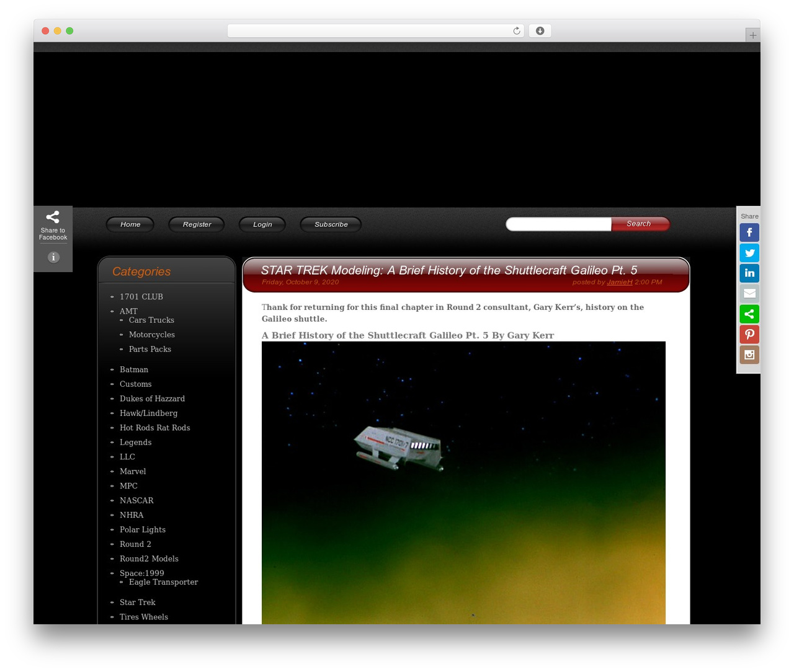Open the browser downloads icon
Viewport: 794px width, 672px height.
click(x=540, y=31)
